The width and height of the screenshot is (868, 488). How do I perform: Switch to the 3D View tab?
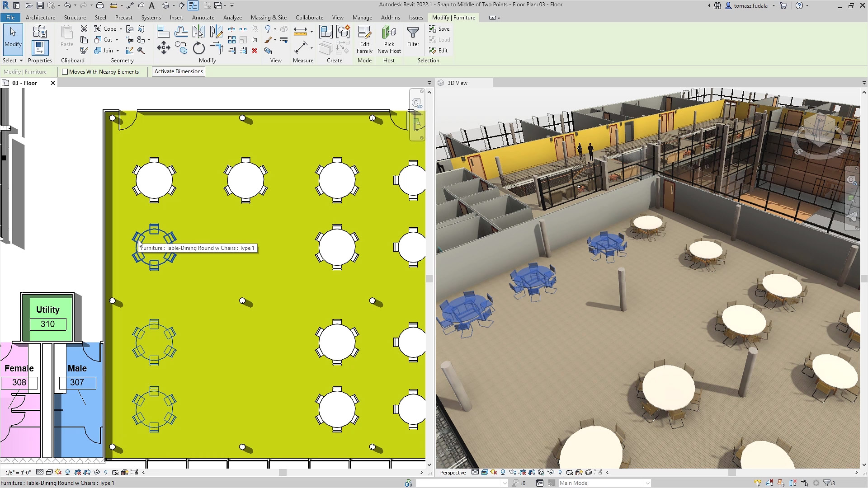[x=457, y=83]
